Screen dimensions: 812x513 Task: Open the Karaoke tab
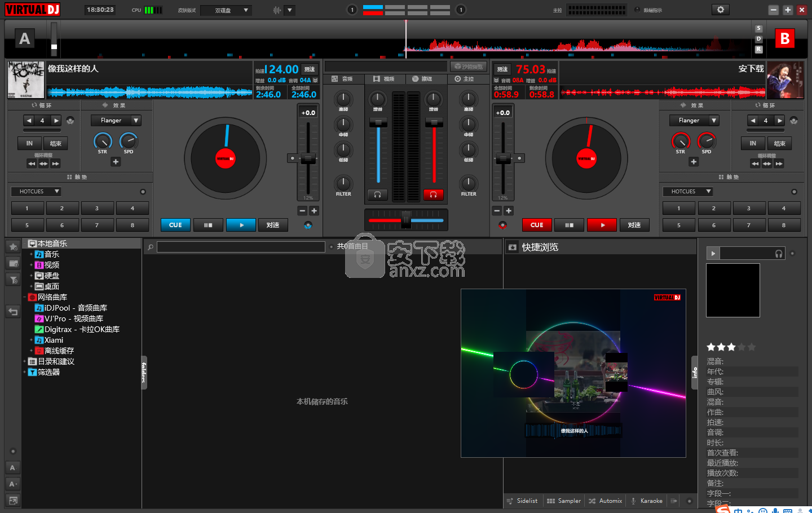[647, 501]
